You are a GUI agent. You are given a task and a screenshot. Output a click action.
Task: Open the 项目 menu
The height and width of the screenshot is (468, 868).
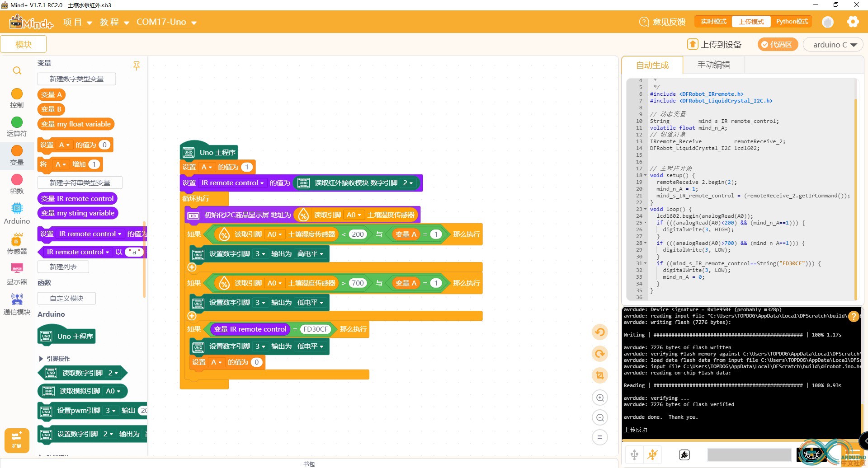pyautogui.click(x=77, y=22)
